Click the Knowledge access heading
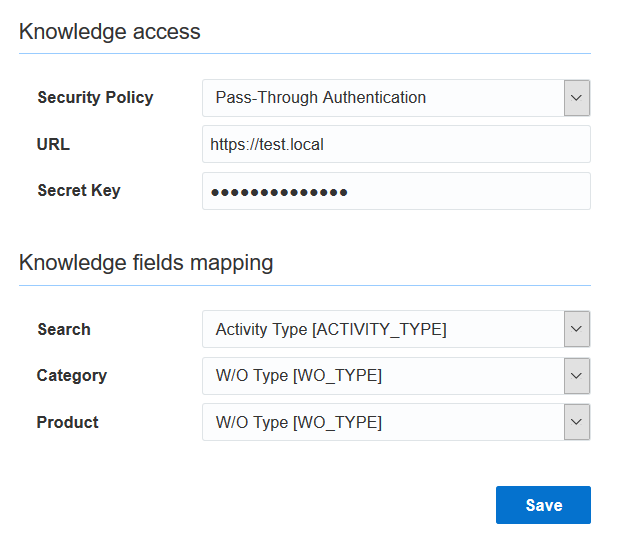 click(110, 31)
